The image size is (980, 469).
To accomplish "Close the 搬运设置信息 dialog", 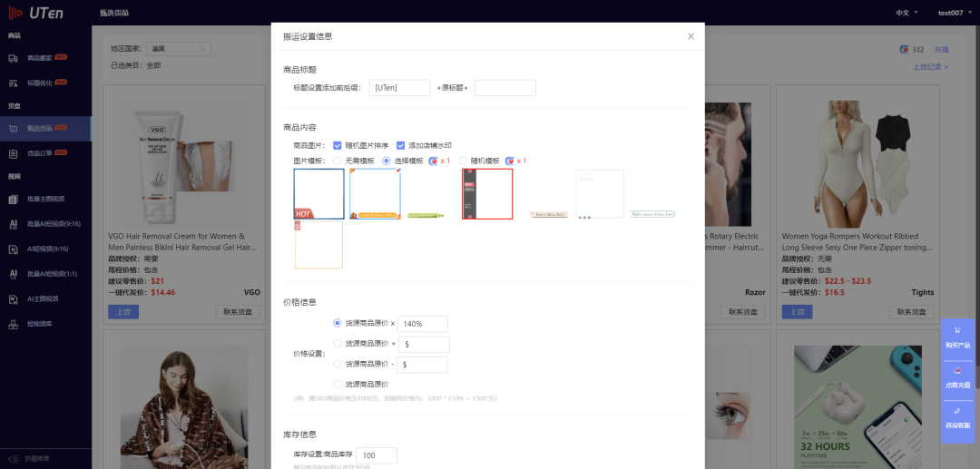I will point(691,36).
